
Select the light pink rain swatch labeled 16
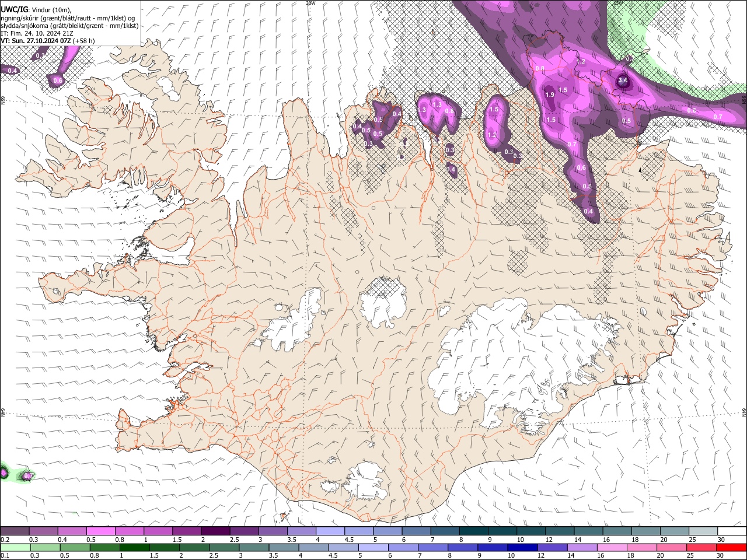[x=612, y=547]
